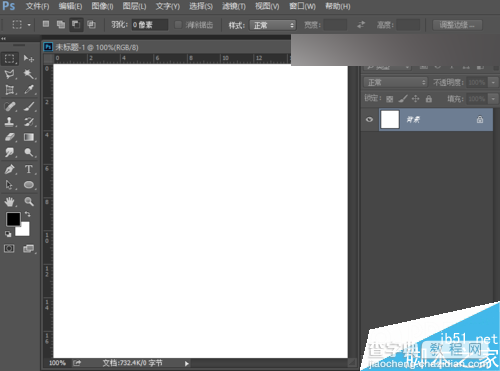Toggle lock position icon
This screenshot has width=500, height=371.
point(415,99)
